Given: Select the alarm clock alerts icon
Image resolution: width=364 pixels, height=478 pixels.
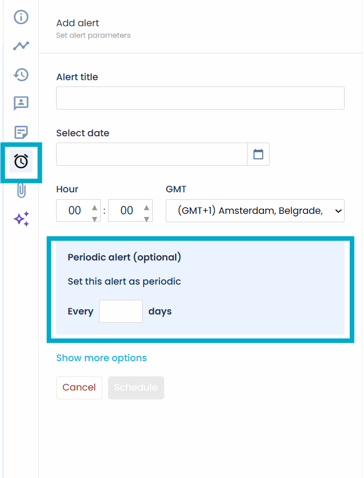Looking at the screenshot, I should coord(21,162).
